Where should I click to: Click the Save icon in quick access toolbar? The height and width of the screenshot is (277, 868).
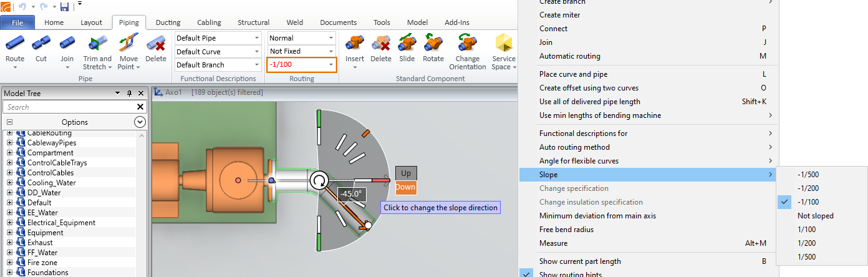point(65,7)
